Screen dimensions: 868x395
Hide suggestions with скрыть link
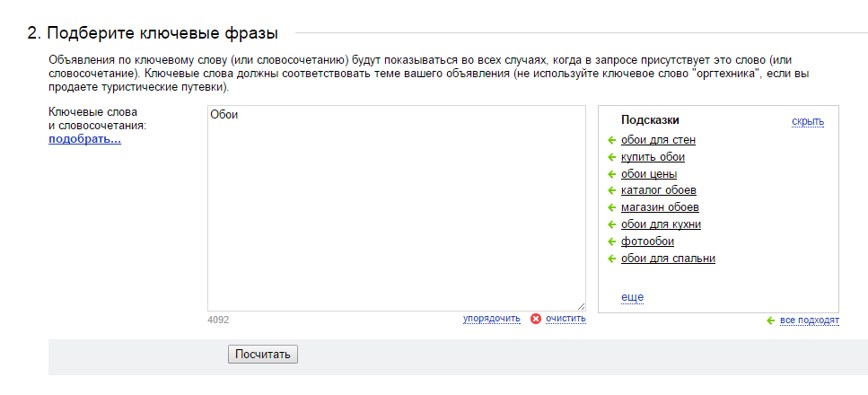click(808, 121)
